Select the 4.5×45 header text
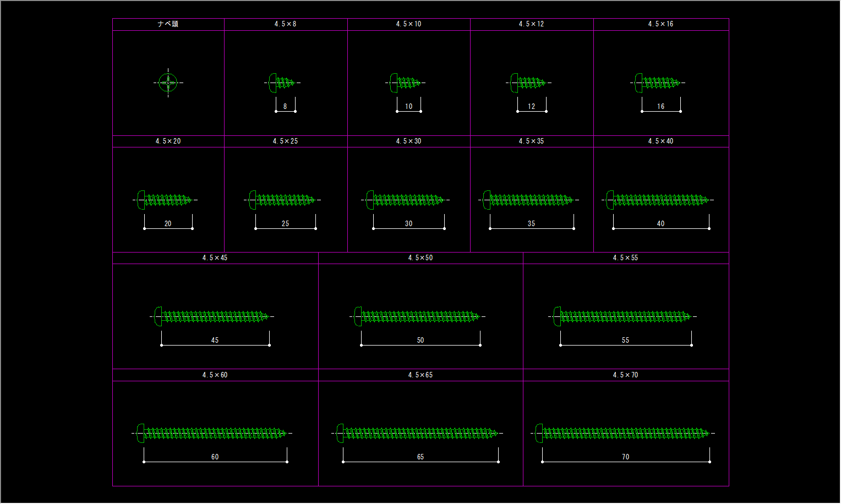841x504 pixels. coord(215,258)
